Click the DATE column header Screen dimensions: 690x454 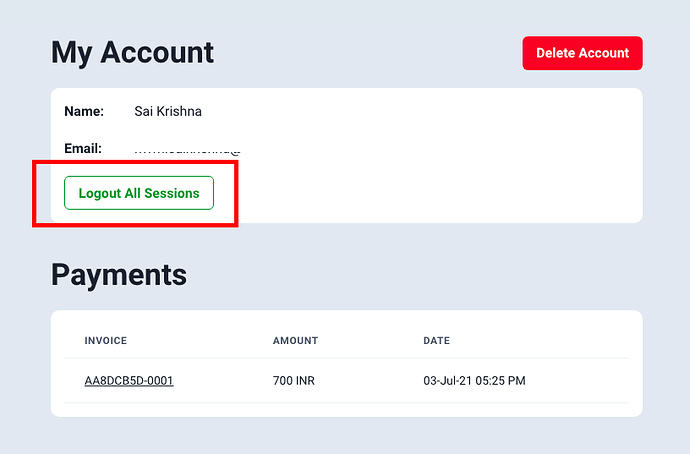[x=436, y=341]
